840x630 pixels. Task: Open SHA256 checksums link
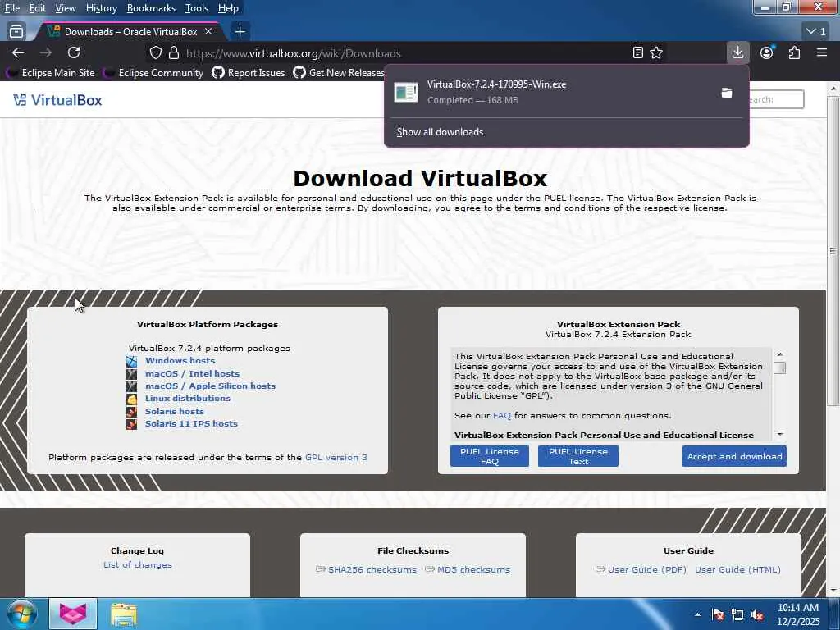[x=372, y=570]
